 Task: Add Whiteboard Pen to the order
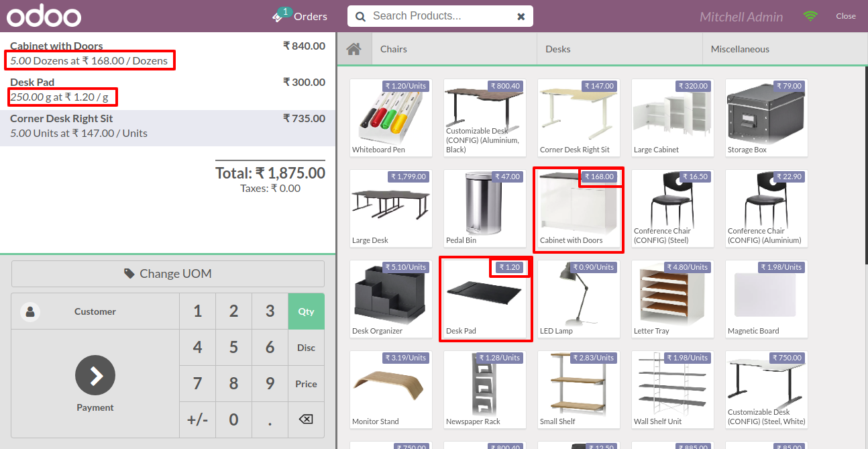(391, 118)
